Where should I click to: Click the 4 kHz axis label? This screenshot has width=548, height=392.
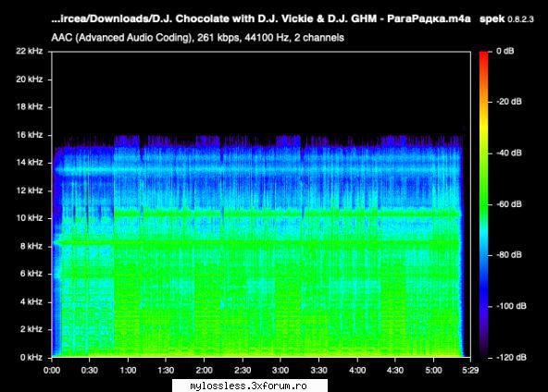pos(31,301)
